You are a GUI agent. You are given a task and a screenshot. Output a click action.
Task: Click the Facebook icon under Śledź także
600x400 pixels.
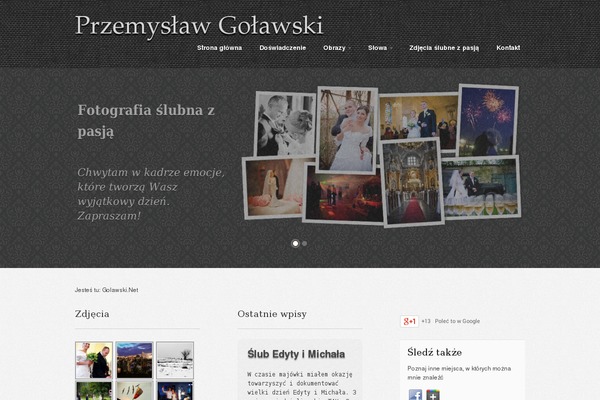(415, 395)
